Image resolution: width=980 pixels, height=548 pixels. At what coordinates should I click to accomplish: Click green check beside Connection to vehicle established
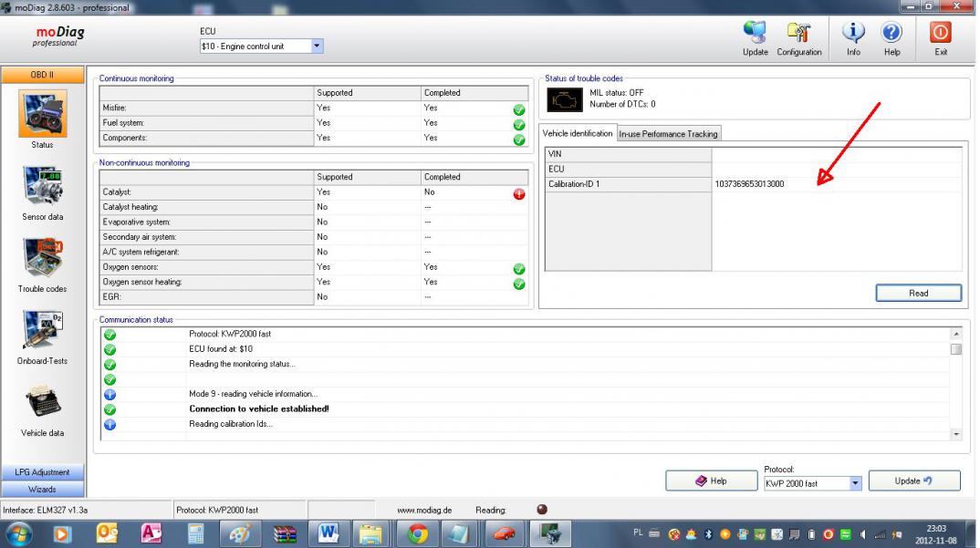(x=110, y=409)
